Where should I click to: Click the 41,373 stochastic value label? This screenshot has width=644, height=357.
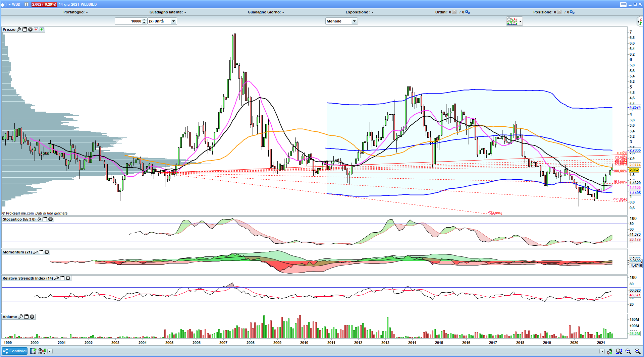tap(635, 234)
